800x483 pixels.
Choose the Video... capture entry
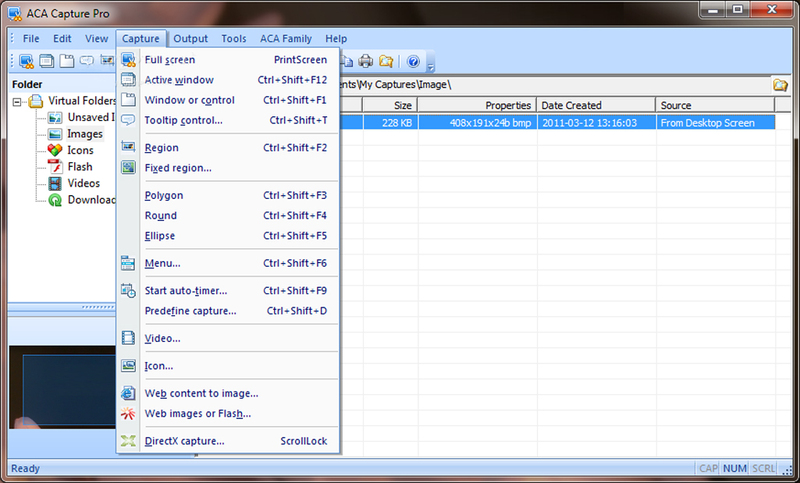pos(228,338)
